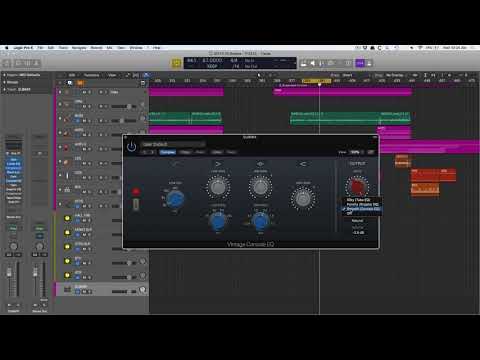Click the Add Track plus button
The image size is (480, 360).
[60, 83]
